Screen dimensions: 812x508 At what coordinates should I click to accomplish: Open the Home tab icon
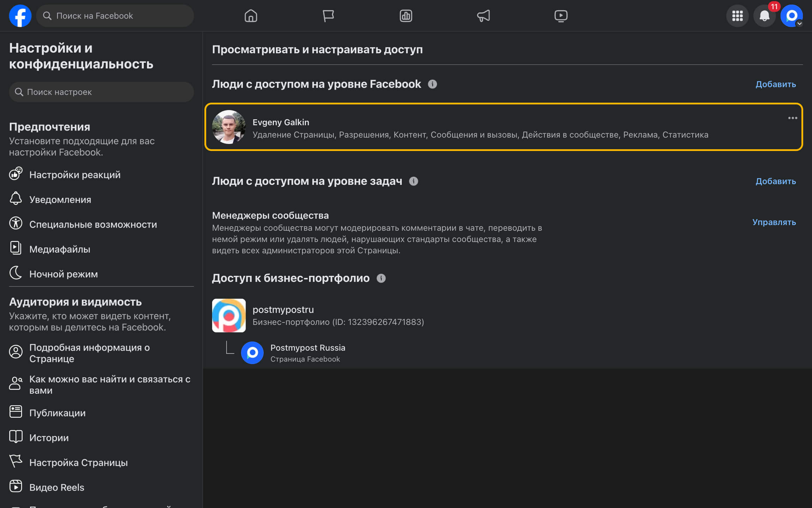pyautogui.click(x=251, y=16)
